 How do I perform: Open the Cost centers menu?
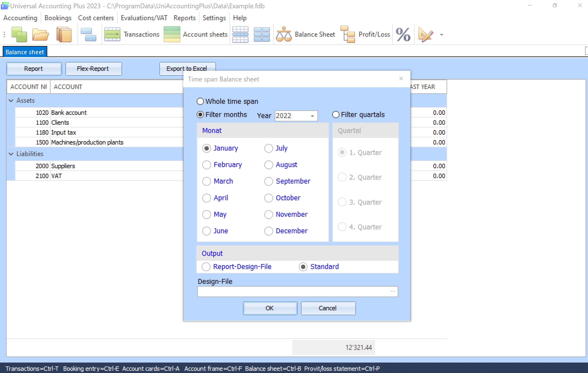coord(96,18)
